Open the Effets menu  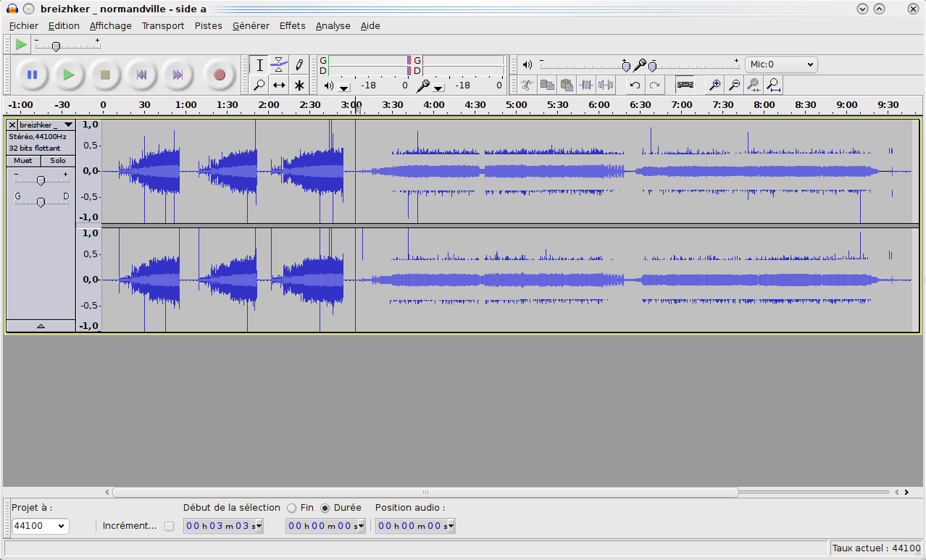(x=292, y=25)
